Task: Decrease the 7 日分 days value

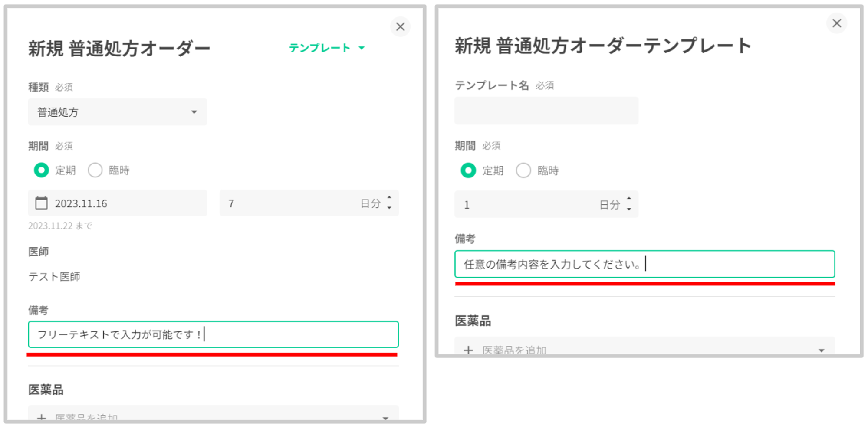Action: pyautogui.click(x=389, y=209)
